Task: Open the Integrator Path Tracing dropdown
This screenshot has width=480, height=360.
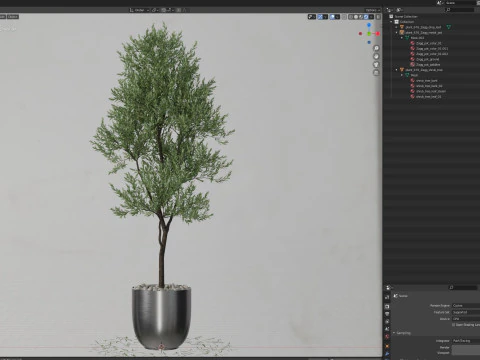Action: 466,341
